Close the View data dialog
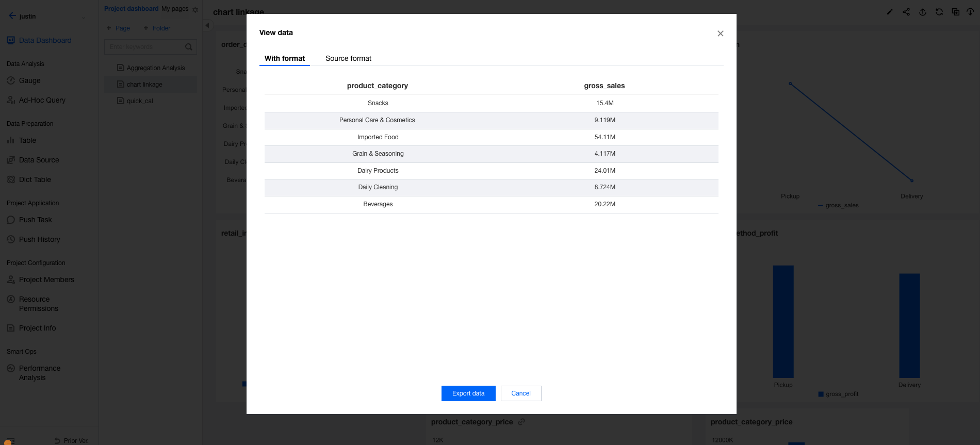Image resolution: width=980 pixels, height=445 pixels. (721, 34)
